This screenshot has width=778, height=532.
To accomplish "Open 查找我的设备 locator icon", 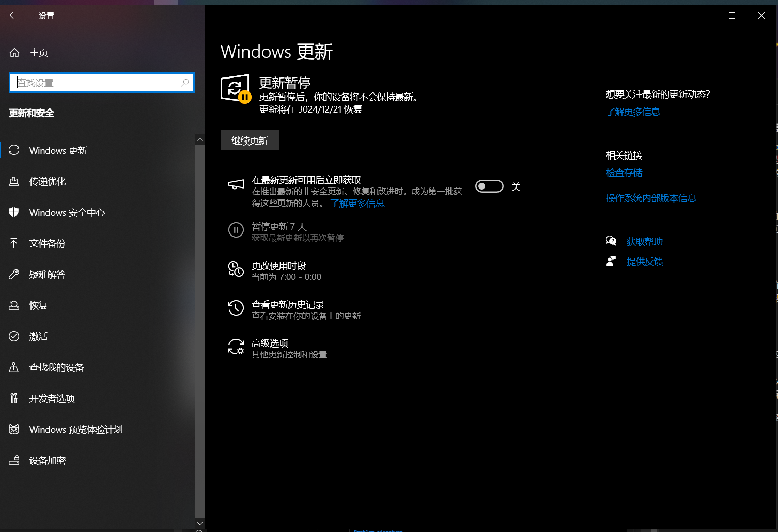I will 14,367.
